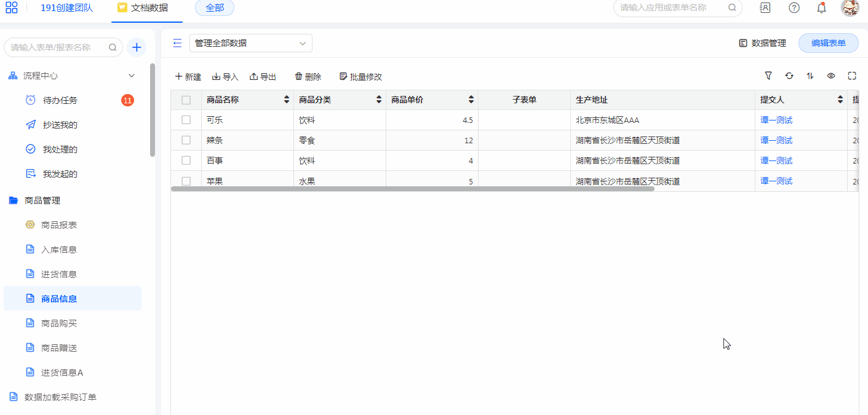Check the select-all header checkbox
Image resolution: width=868 pixels, height=415 pixels.
coord(186,100)
